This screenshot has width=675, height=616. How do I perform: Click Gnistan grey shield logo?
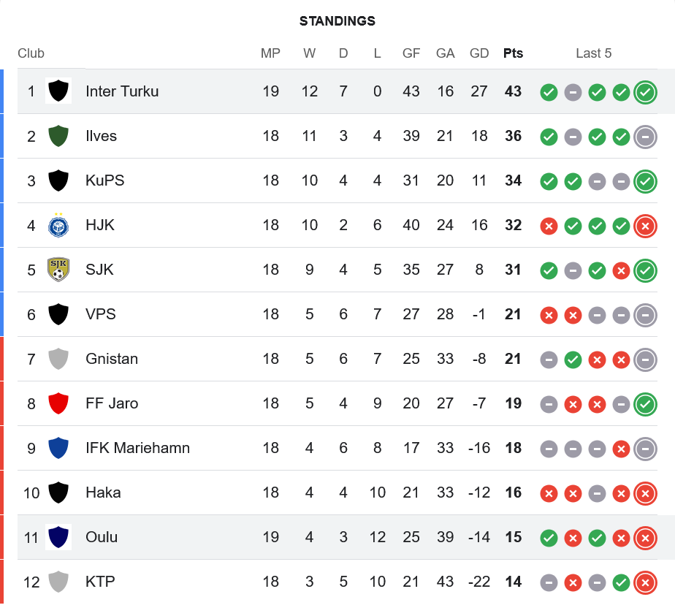pyautogui.click(x=58, y=359)
